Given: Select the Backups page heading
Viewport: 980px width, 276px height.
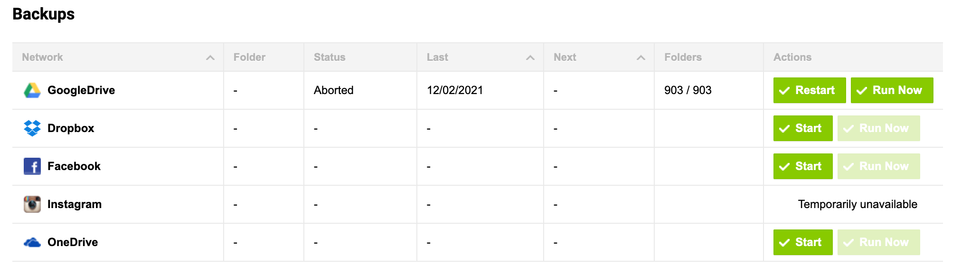Looking at the screenshot, I should (x=44, y=14).
